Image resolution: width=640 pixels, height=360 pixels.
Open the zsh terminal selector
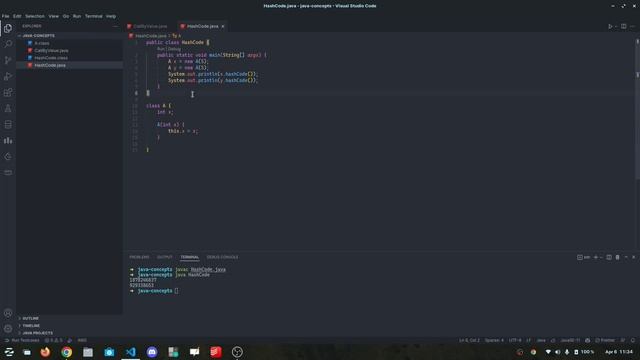pyautogui.click(x=584, y=257)
